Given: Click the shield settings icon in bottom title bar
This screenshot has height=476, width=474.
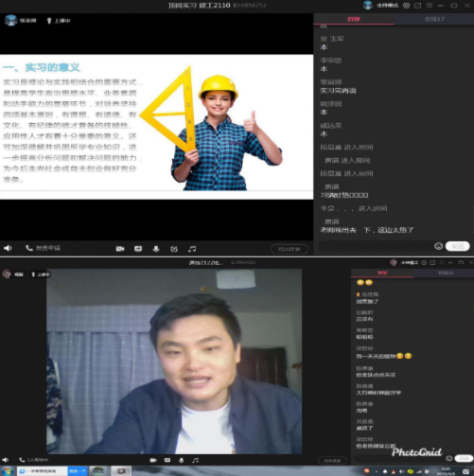Looking at the screenshot, I should (x=424, y=262).
